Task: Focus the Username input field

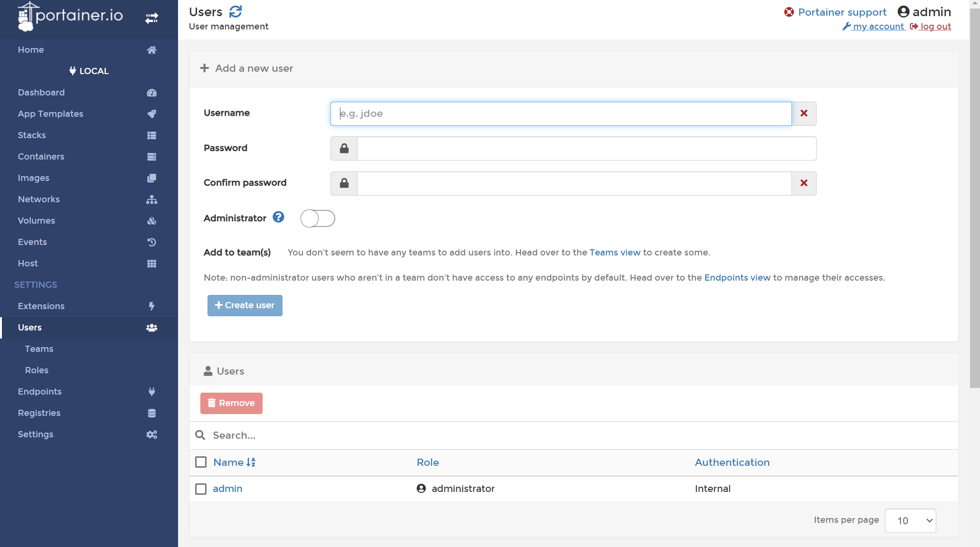Action: 561,113
